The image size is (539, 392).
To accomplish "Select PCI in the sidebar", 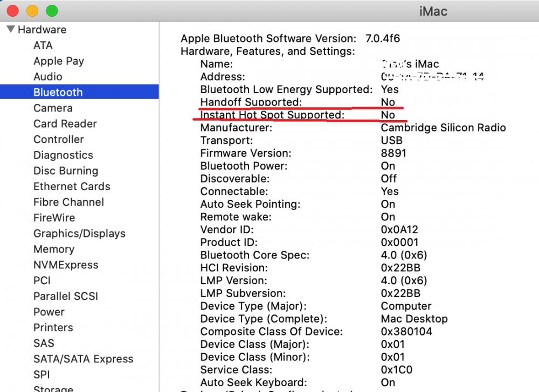I will tap(42, 281).
